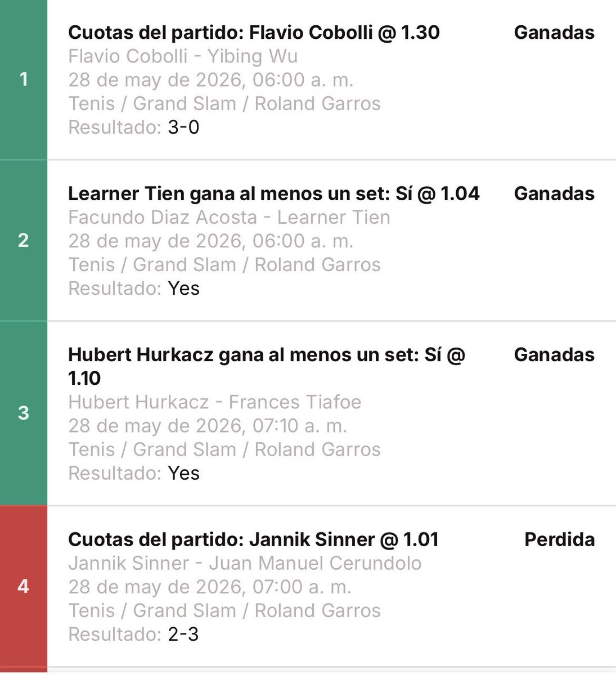Click the 07:10 a. m. date line of the Hurkacz bet
The width and height of the screenshot is (616, 675).
208,426
